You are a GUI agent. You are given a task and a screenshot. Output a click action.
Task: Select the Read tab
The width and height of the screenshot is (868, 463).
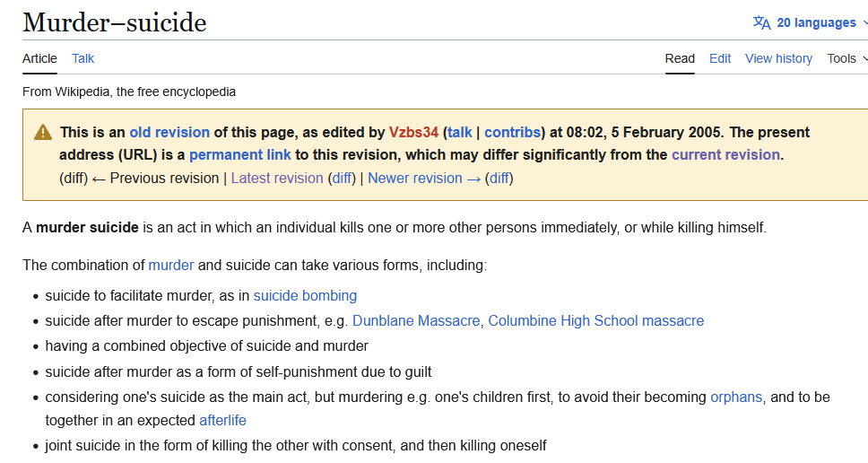pos(680,58)
